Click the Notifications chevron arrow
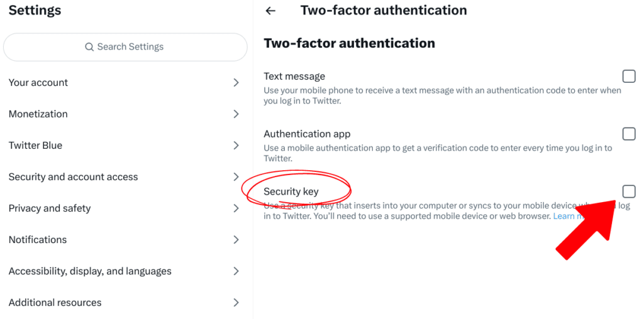Image resolution: width=644 pixels, height=319 pixels. coord(236,239)
